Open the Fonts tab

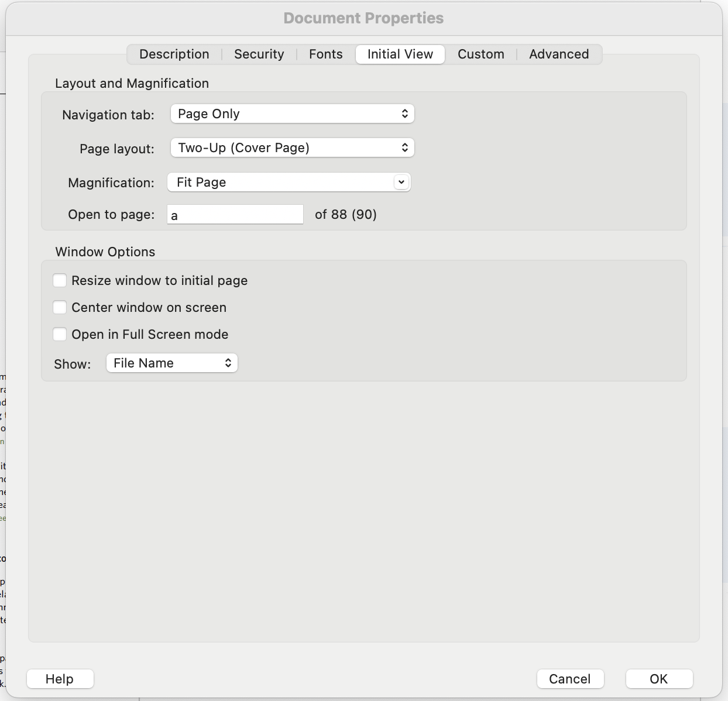[326, 54]
